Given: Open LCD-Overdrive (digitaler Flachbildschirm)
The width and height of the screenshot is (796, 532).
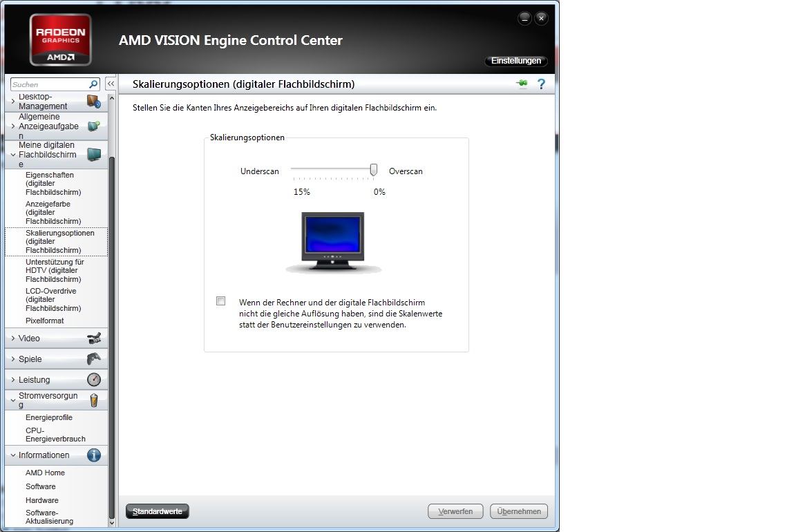Looking at the screenshot, I should (53, 299).
